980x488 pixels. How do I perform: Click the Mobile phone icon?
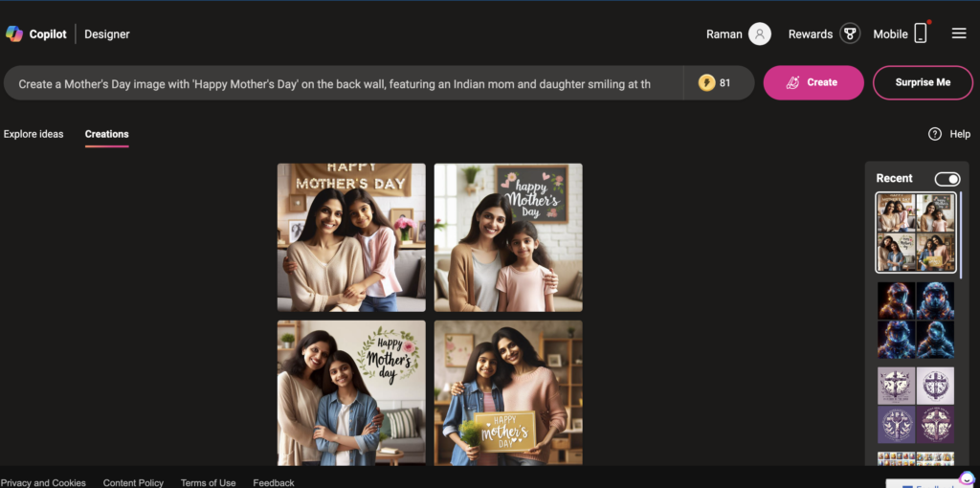920,33
